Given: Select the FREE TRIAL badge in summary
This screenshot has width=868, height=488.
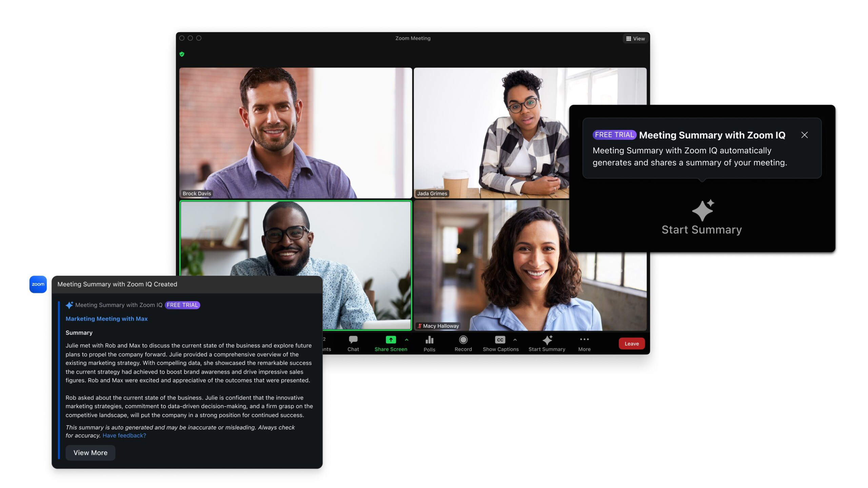Looking at the screenshot, I should (x=182, y=304).
